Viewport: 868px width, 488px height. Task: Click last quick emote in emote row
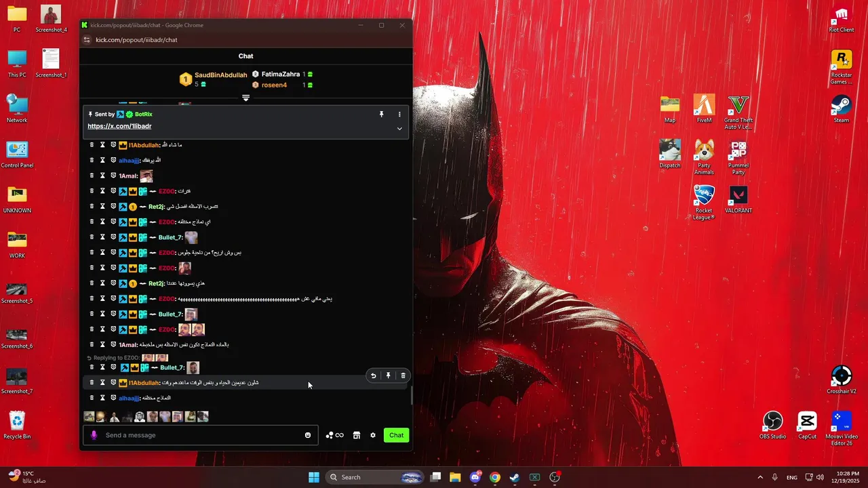click(x=203, y=417)
